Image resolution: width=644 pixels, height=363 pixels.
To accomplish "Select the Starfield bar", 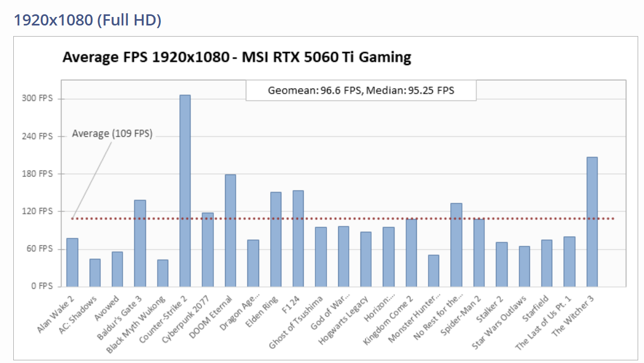I will [x=547, y=263].
